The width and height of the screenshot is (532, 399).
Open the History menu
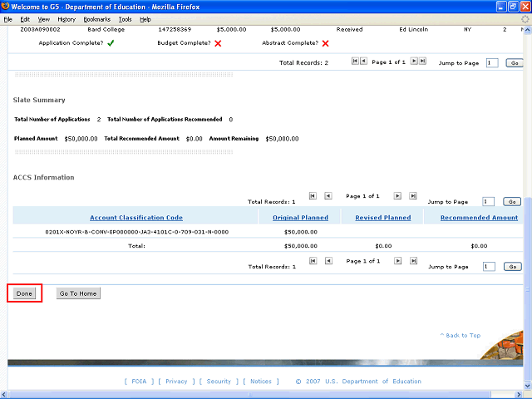point(66,19)
